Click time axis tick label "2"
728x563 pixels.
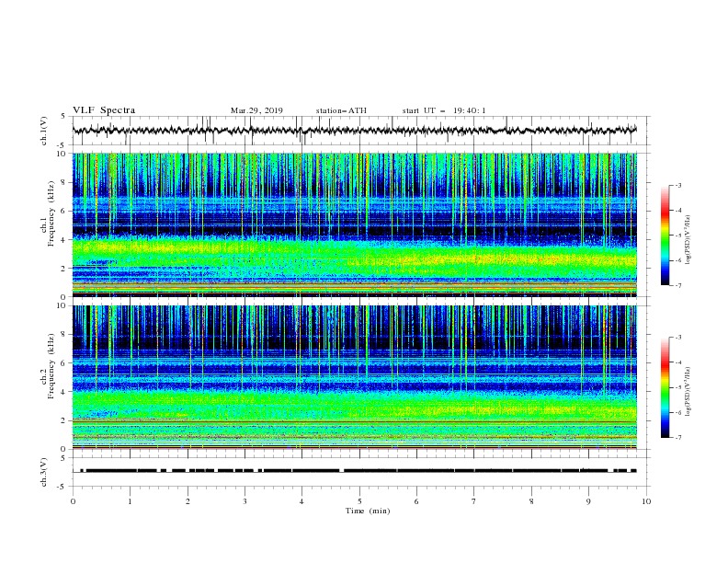[188, 501]
